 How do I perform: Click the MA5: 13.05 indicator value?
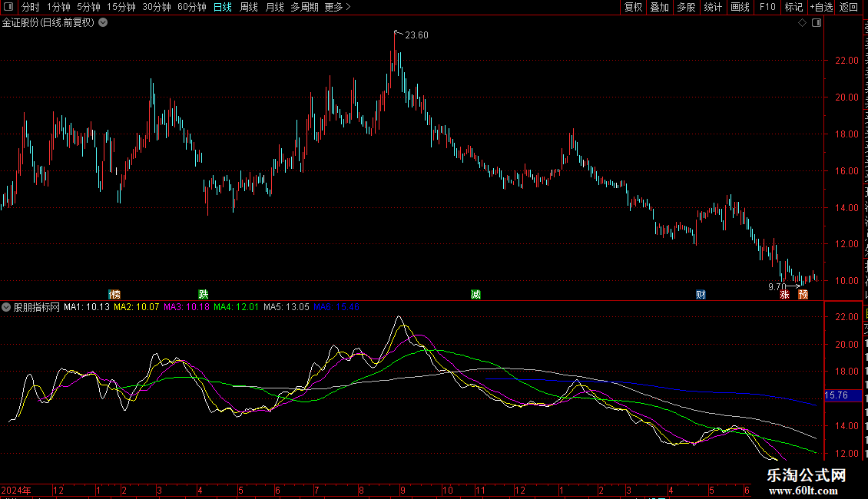click(287, 307)
